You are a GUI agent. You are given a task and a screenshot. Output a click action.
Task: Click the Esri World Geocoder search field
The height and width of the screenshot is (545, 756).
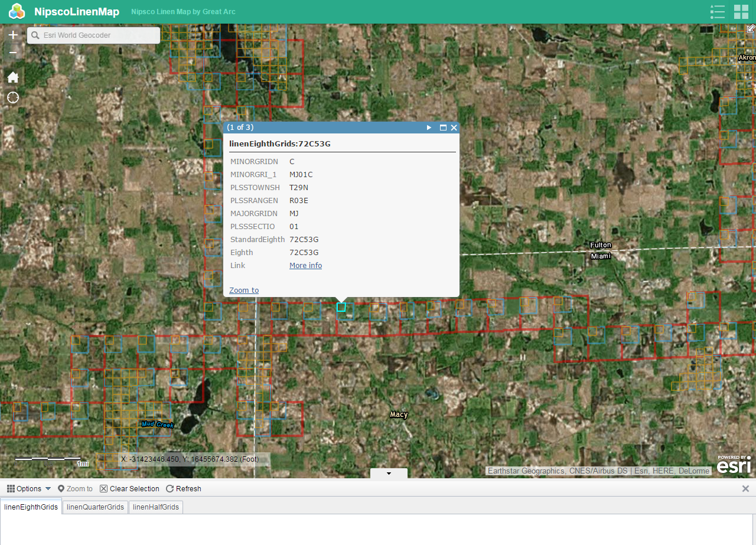(97, 35)
